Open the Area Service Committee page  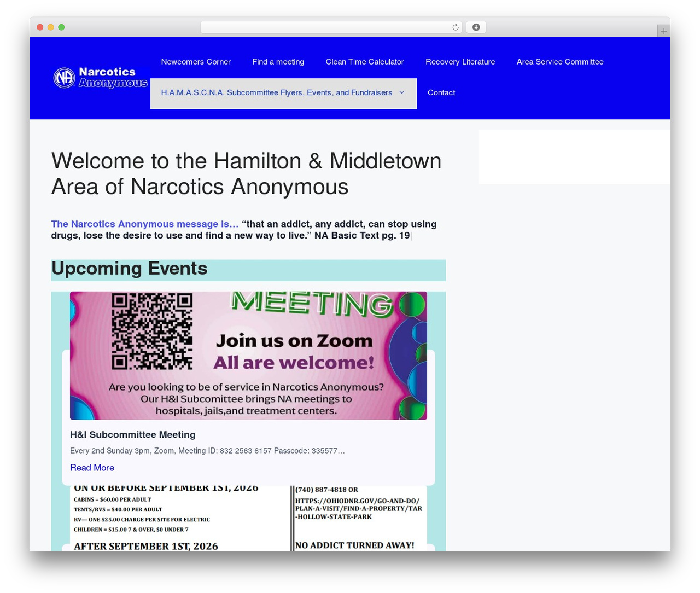click(x=560, y=62)
